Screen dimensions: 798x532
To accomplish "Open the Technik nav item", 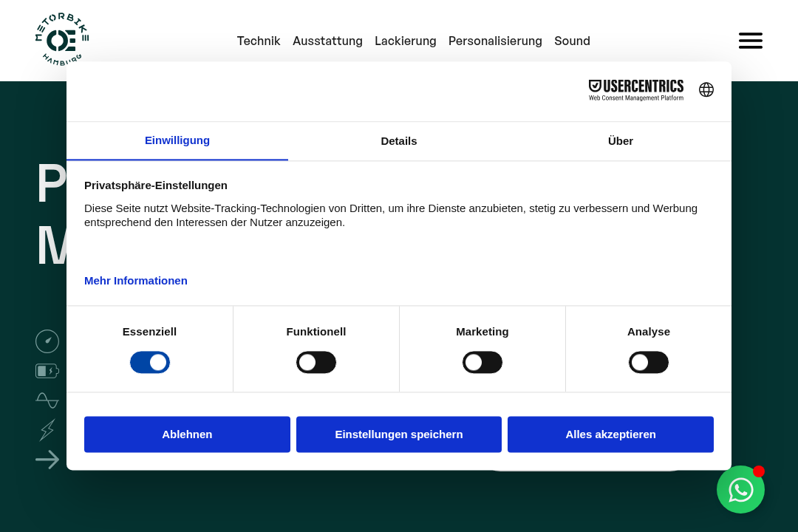I will point(259,41).
